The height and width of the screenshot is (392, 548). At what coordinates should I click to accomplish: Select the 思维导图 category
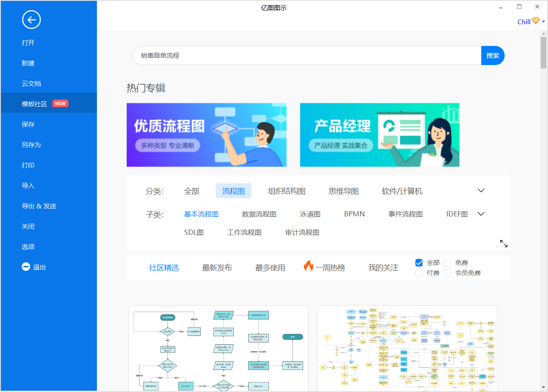pyautogui.click(x=344, y=191)
